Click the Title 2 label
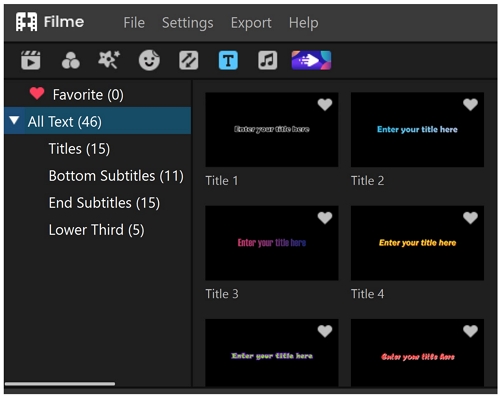This screenshot has width=500, height=396. click(368, 181)
